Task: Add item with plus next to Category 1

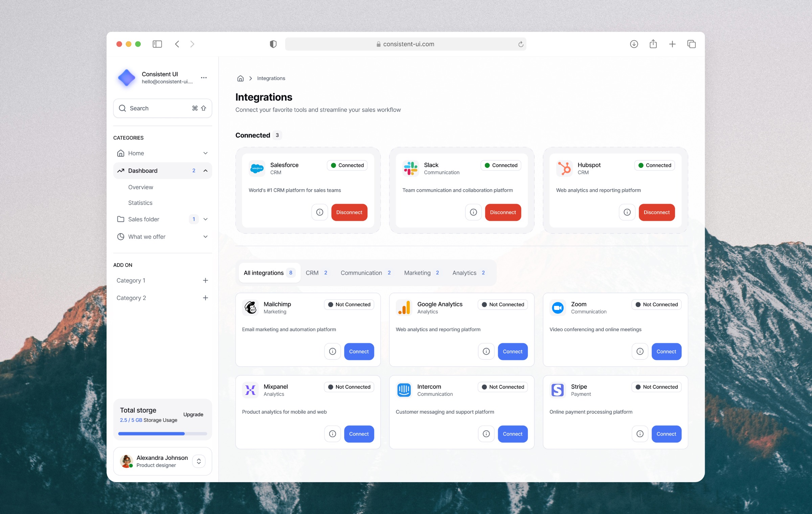Action: pyautogui.click(x=205, y=280)
